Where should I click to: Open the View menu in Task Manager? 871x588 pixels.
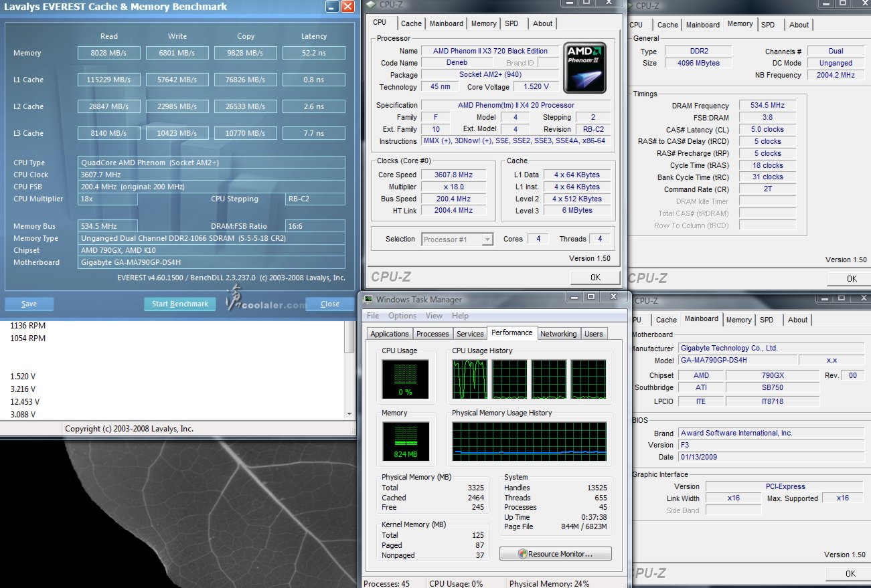[x=434, y=316]
